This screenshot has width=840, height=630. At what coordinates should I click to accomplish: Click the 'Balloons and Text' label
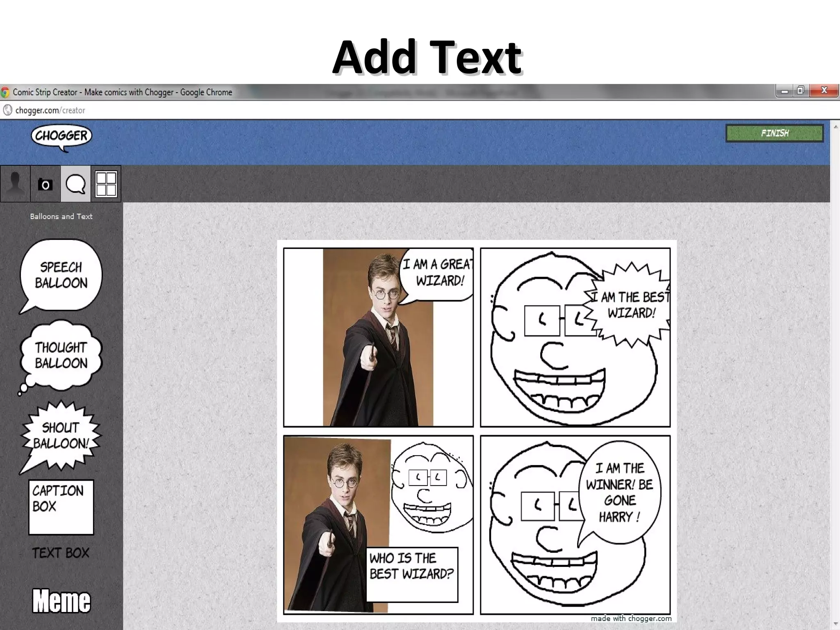61,216
